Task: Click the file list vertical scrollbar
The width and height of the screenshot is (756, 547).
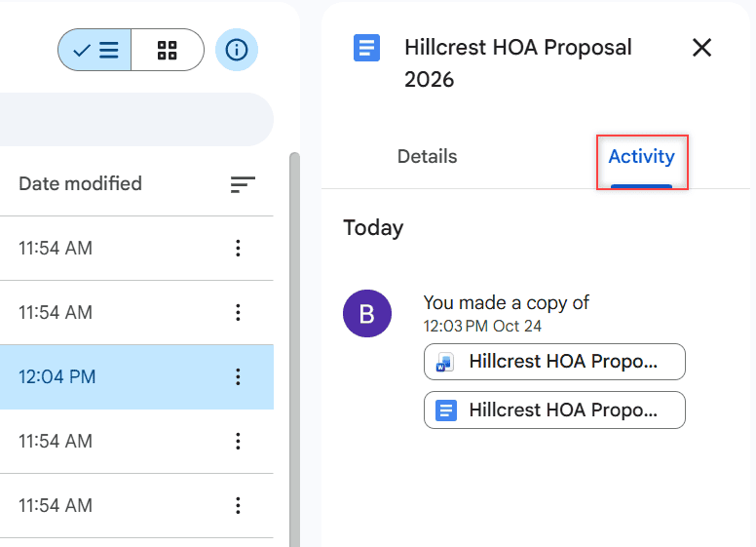Action: click(294, 350)
